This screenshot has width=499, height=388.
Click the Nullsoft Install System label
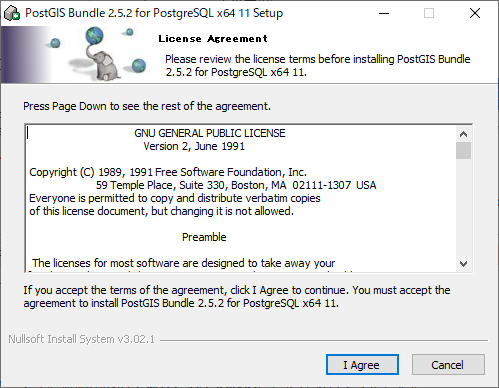tap(82, 339)
